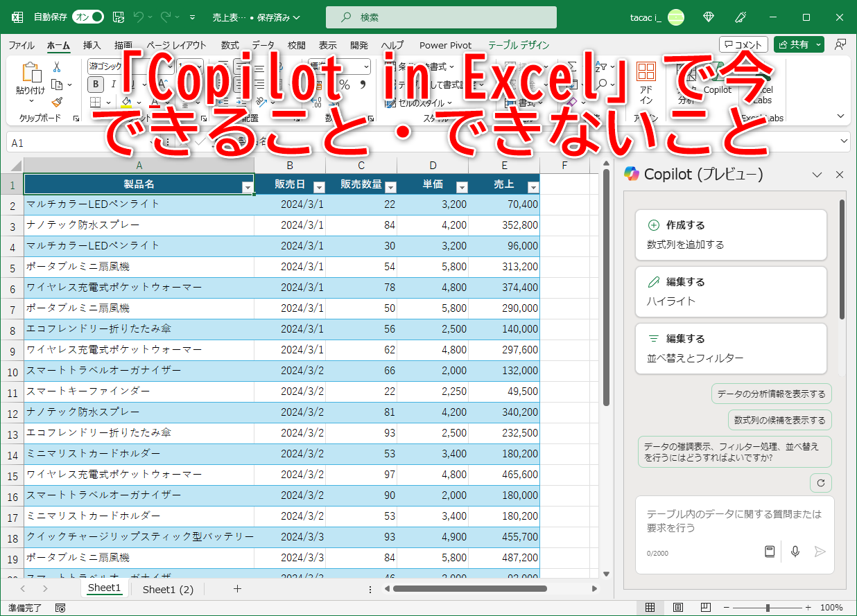Screen dimensions: 857x616
Task: Switch to the データ ribbon tab
Action: (x=263, y=44)
